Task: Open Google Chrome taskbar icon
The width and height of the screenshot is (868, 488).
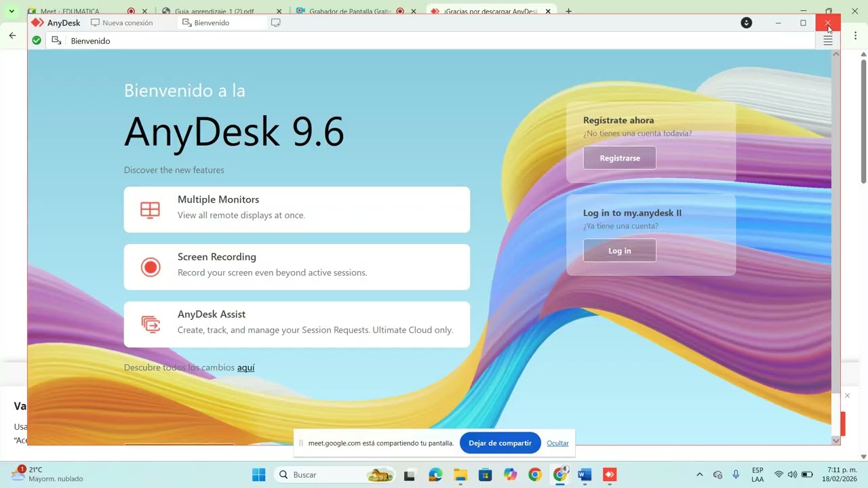Action: point(535,474)
